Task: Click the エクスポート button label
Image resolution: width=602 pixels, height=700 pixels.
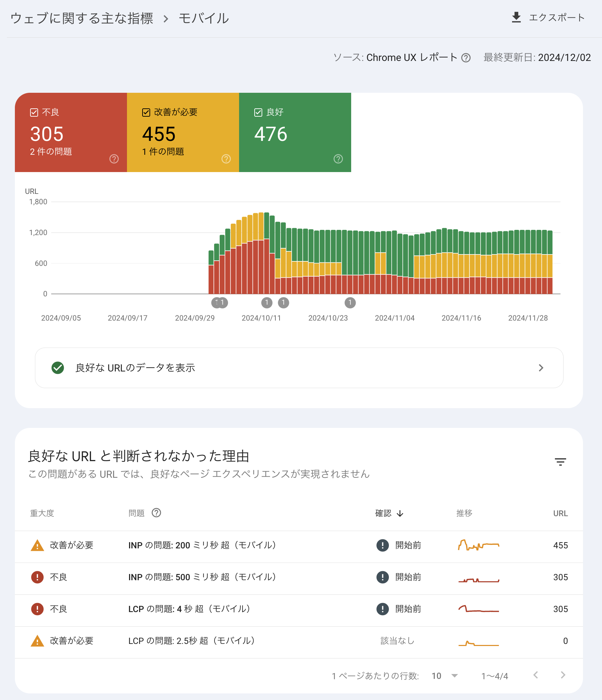Action: 557,17
